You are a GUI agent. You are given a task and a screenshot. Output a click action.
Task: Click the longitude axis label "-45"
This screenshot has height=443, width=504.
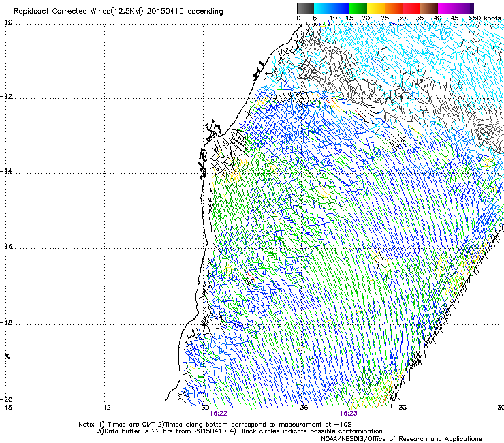coord(6,408)
